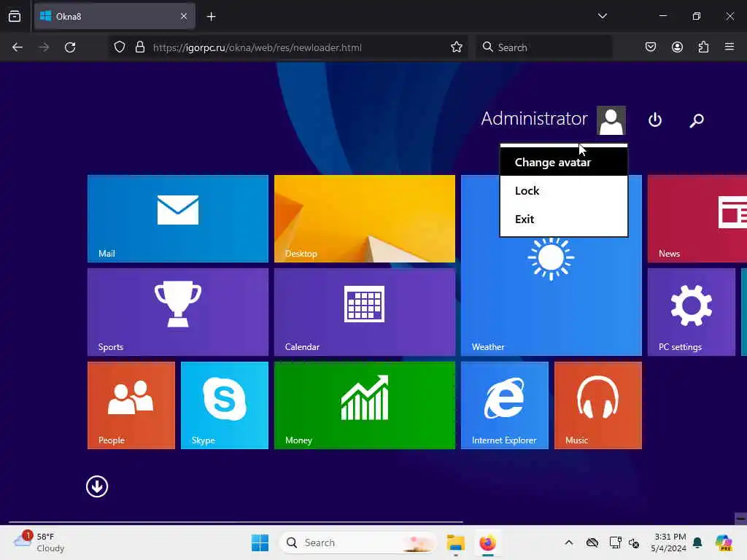The width and height of the screenshot is (747, 560).
Task: Open the Copilot preview taskbar icon
Action: coord(724,542)
